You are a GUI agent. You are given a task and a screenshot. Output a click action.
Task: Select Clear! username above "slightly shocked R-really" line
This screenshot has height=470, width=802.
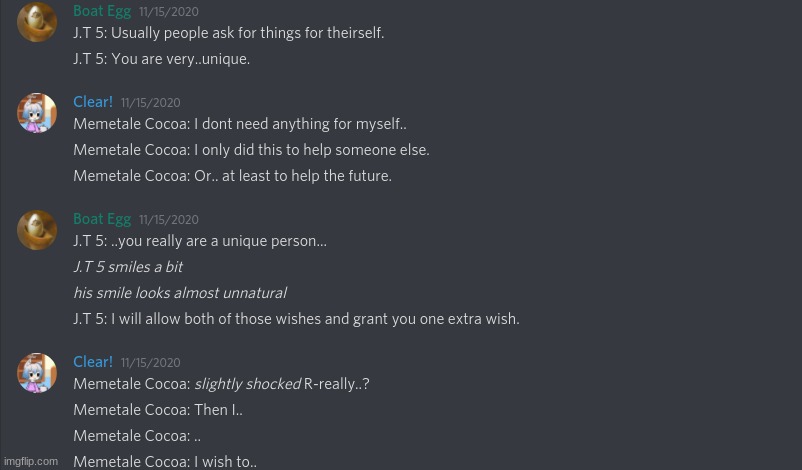[x=93, y=362]
